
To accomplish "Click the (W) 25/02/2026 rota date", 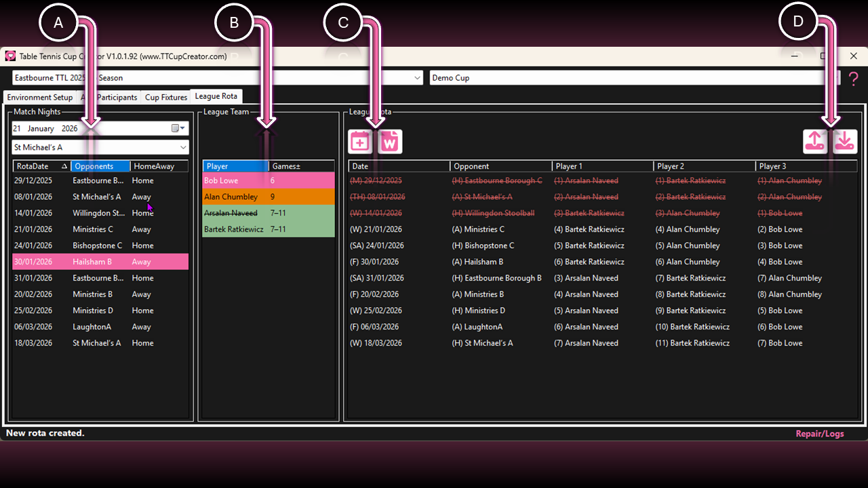I will pyautogui.click(x=376, y=310).
